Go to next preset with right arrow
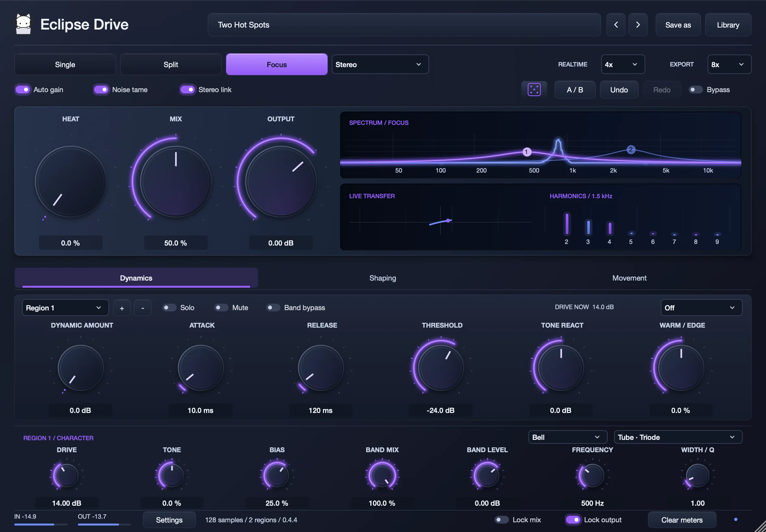The image size is (766, 532). [x=637, y=25]
